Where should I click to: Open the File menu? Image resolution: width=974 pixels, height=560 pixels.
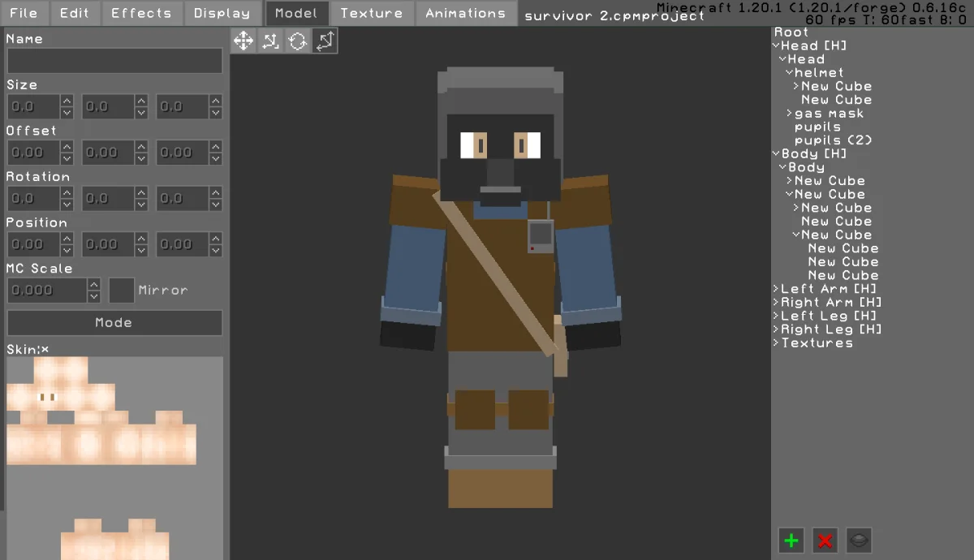click(24, 13)
